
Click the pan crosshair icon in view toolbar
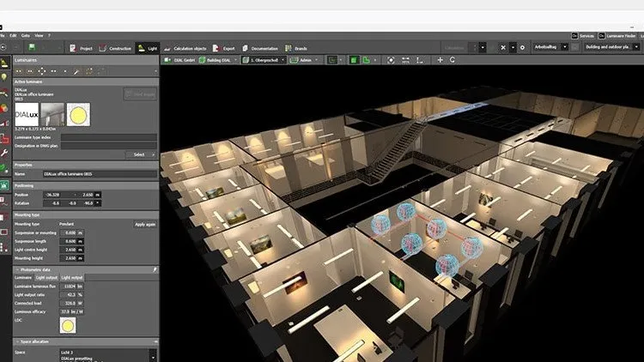[x=440, y=60]
